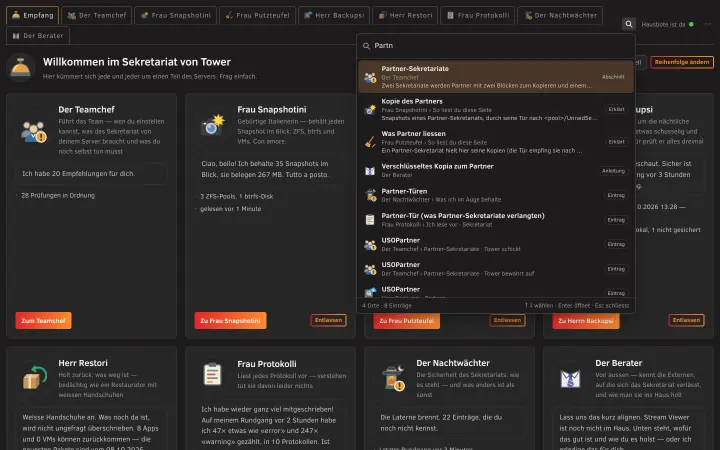Click the Anleitung tag on Verschlüsseltes Kopia result
The height and width of the screenshot is (450, 720).
coord(613,171)
